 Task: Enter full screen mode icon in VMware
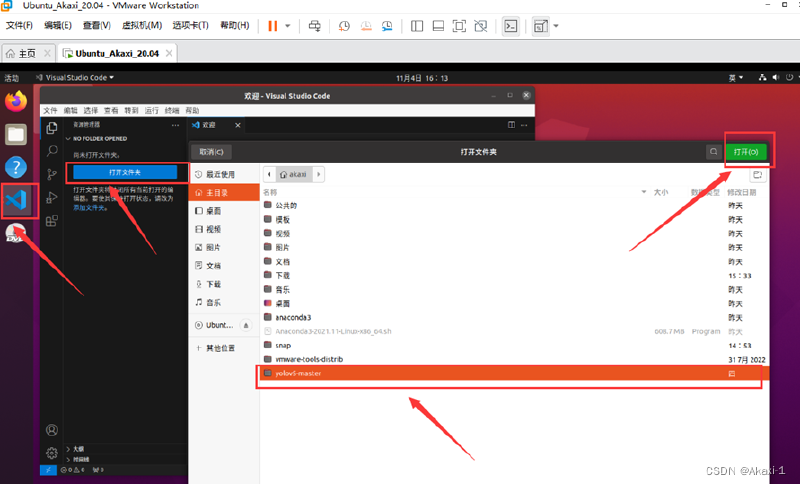point(459,26)
